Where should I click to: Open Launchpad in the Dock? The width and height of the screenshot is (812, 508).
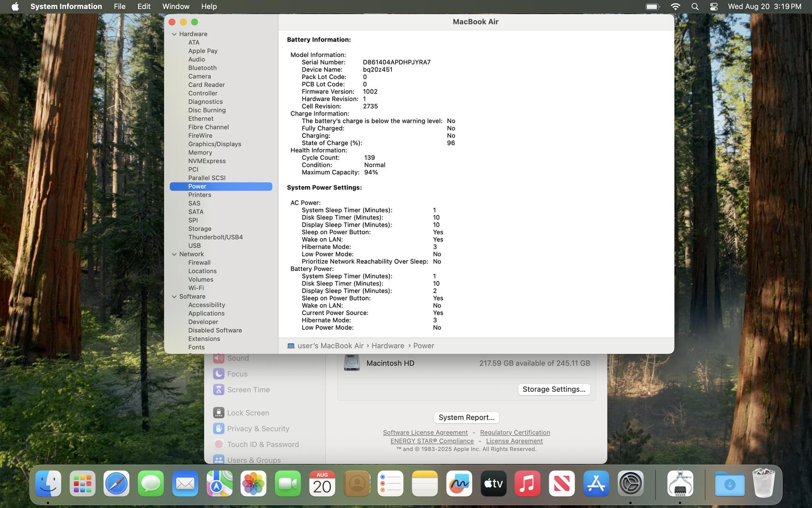pos(83,484)
